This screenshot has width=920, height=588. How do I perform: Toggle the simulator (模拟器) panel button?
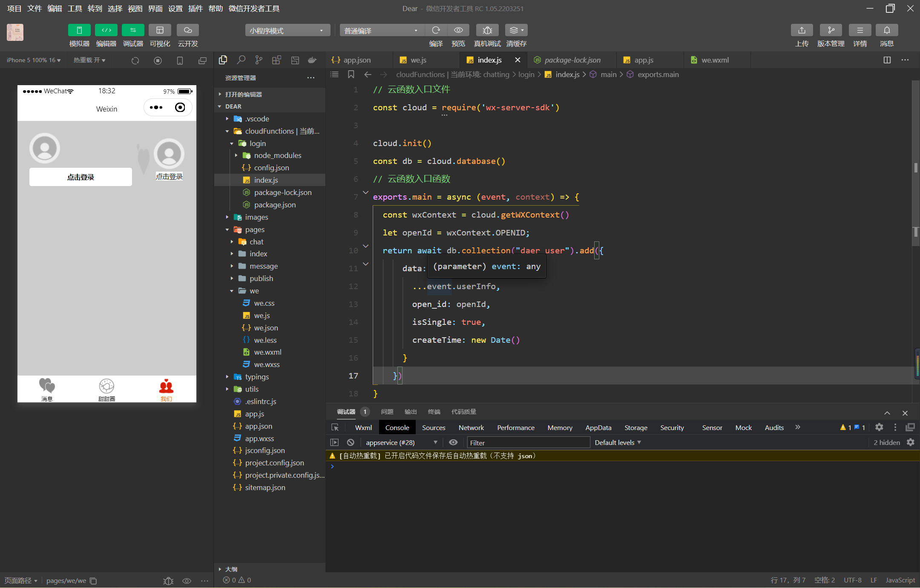(x=79, y=30)
